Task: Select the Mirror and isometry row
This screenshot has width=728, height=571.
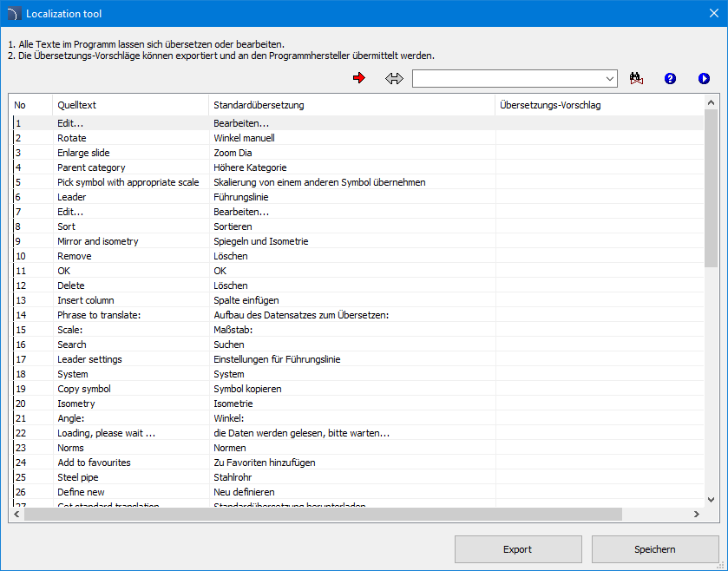Action: point(98,241)
